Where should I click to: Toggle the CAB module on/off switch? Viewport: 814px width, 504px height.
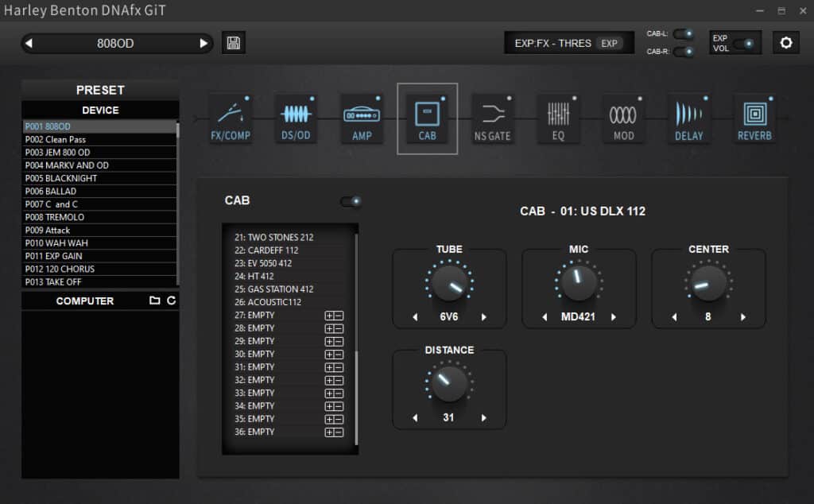(351, 201)
